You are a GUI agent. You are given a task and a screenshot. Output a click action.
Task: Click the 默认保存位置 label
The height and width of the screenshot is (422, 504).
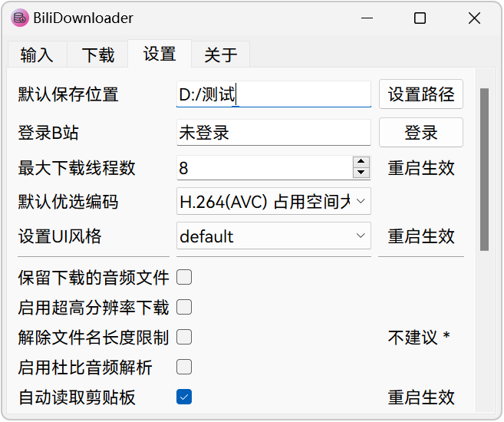(68, 94)
